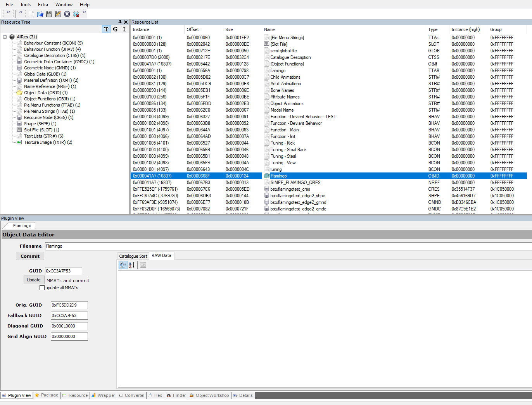Expand the rightmost toolbar overflow chevron
532x405 pixels.
pyautogui.click(x=85, y=12)
